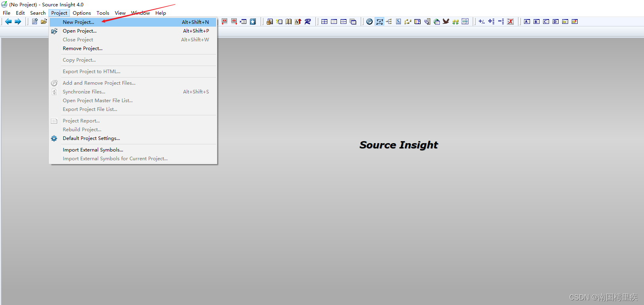Click the Open File folder icon
The height and width of the screenshot is (305, 644).
tap(44, 21)
